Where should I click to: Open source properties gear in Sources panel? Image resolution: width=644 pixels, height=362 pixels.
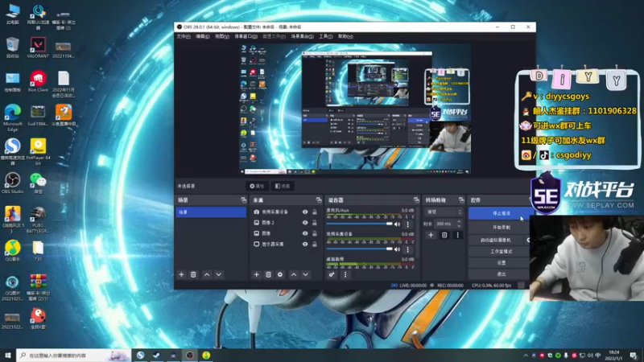280,274
